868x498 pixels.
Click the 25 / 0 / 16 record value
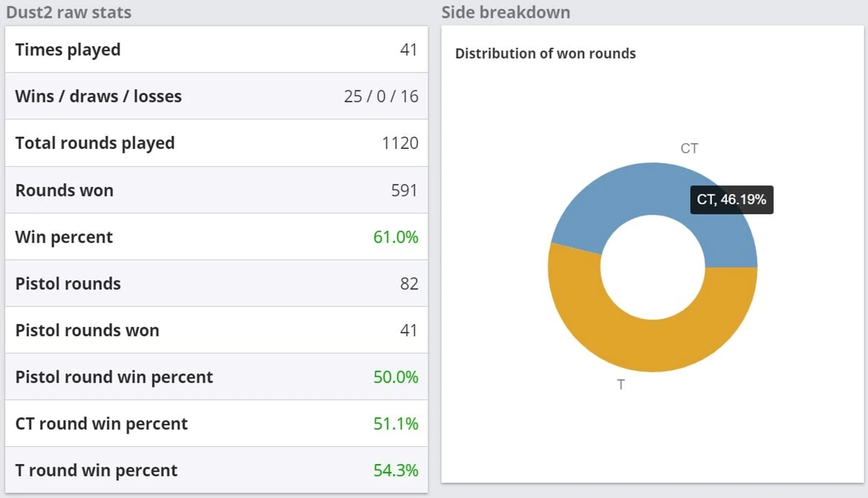point(381,96)
